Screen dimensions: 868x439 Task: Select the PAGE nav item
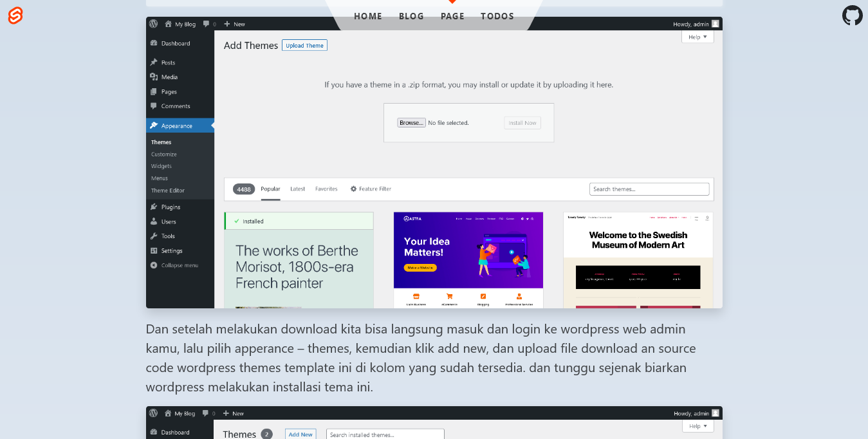(452, 16)
